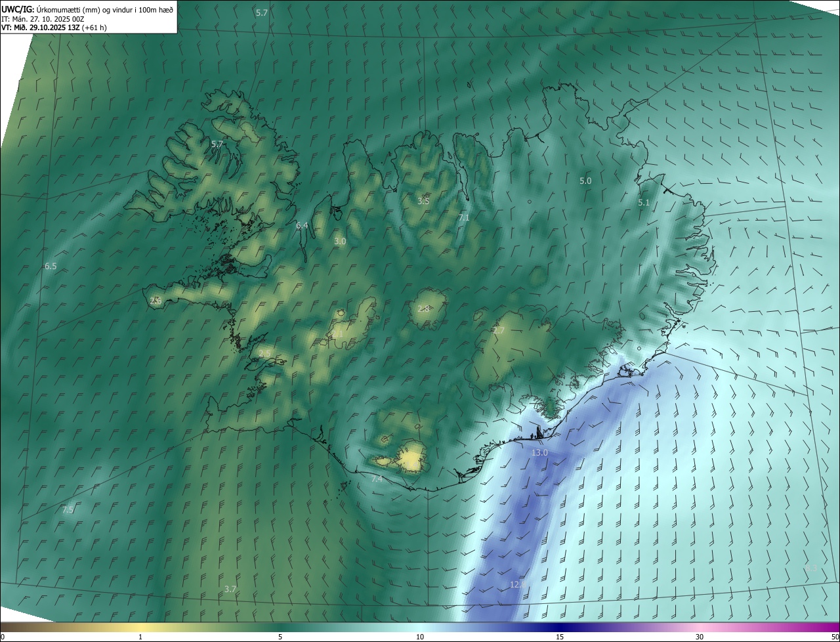Viewport: 840px width, 642px height.
Task: Click the 10 mark on the color scale
Action: (420, 637)
